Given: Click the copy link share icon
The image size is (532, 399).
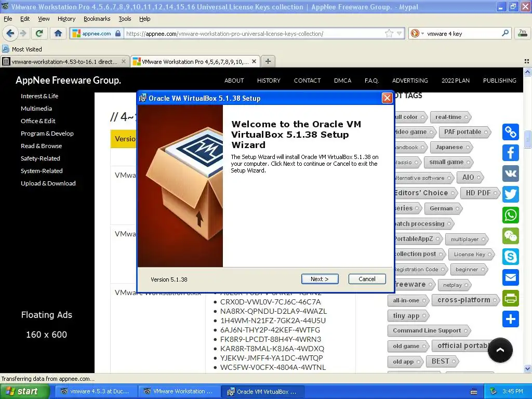Looking at the screenshot, I should coord(510,132).
